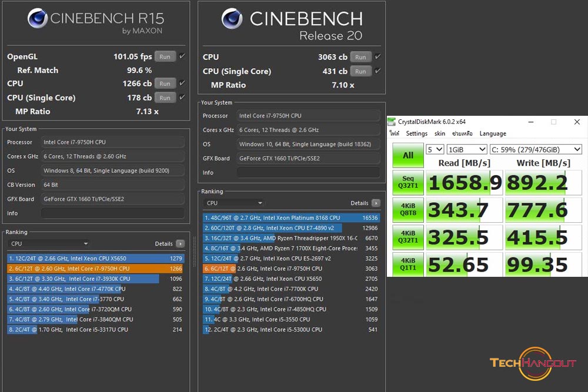Image resolution: width=588 pixels, height=392 pixels.
Task: Open ranking Details arrow in Cinebench R20
Action: point(376,203)
